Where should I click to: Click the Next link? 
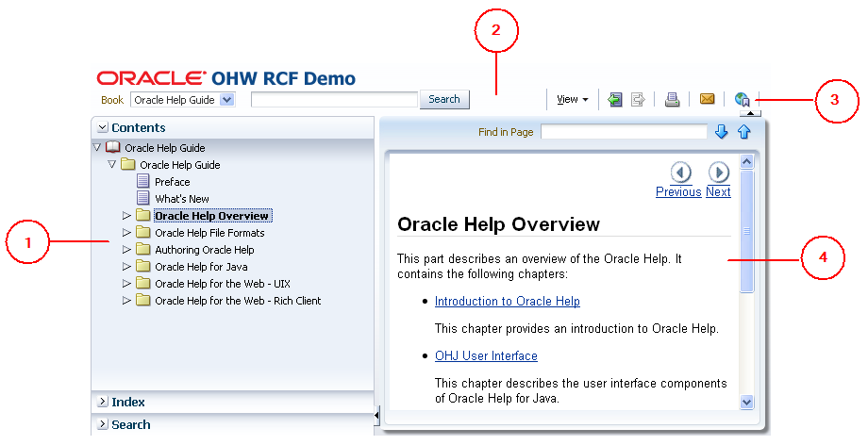click(x=718, y=192)
